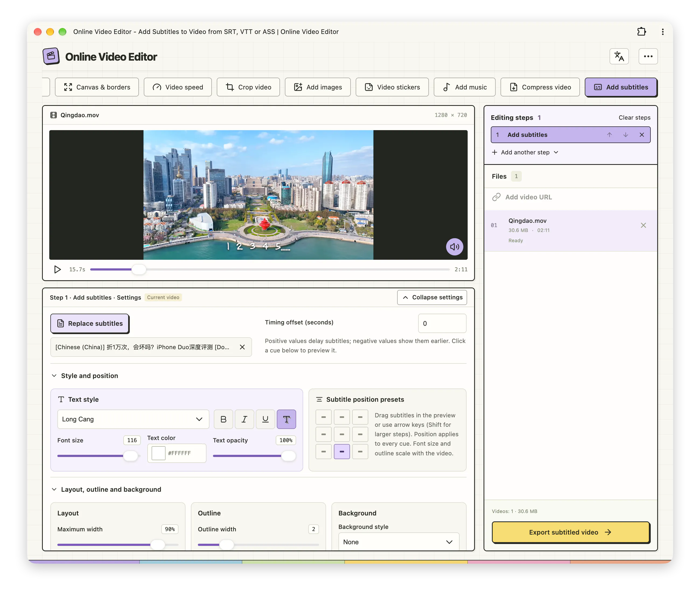
Task: Click the Add video URL link icon
Action: point(496,197)
